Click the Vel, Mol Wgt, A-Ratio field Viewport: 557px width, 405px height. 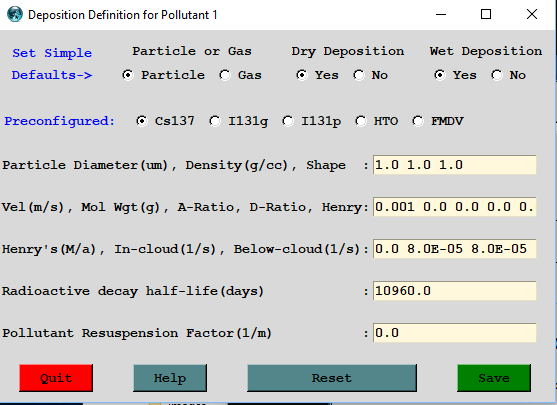(x=454, y=207)
